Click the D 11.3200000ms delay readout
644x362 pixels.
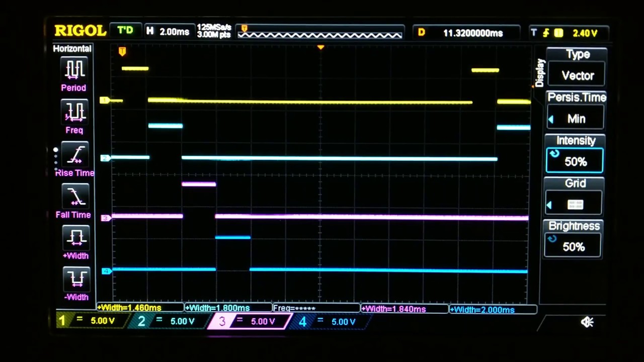(x=466, y=33)
